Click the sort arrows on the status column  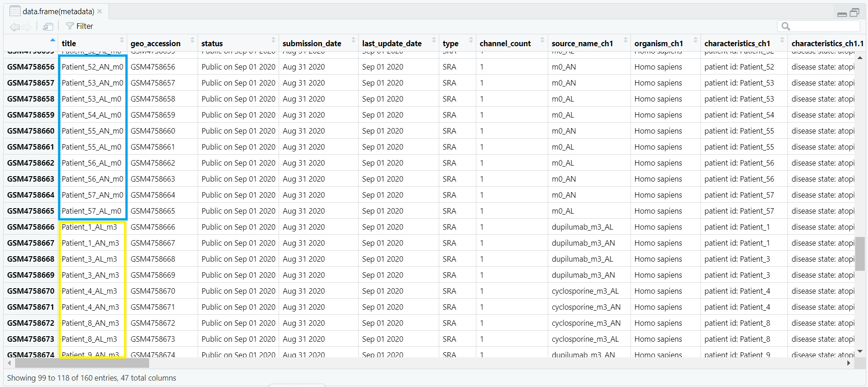point(273,40)
